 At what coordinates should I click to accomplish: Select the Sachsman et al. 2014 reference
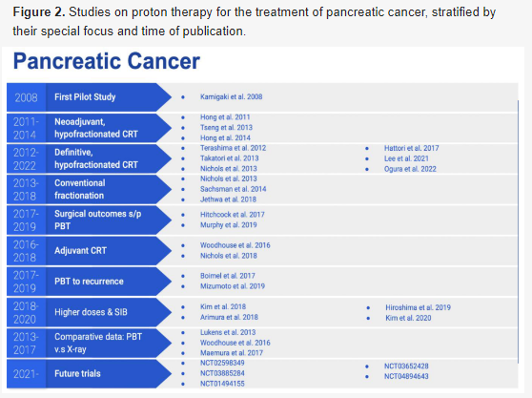pyautogui.click(x=233, y=189)
